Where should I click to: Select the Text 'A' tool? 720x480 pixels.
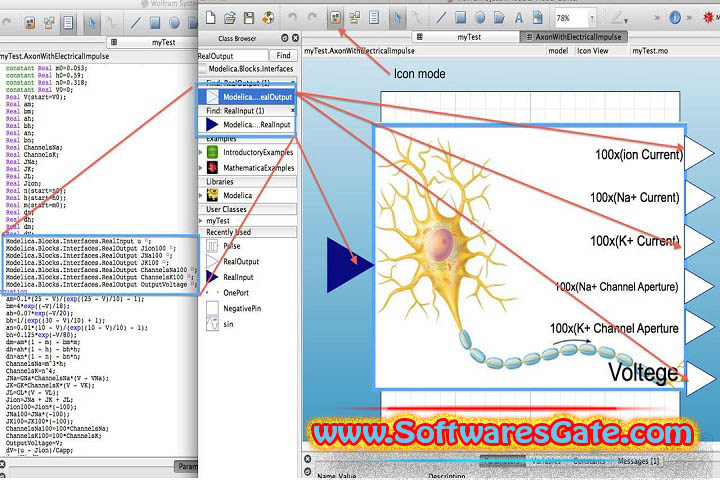coord(518,18)
